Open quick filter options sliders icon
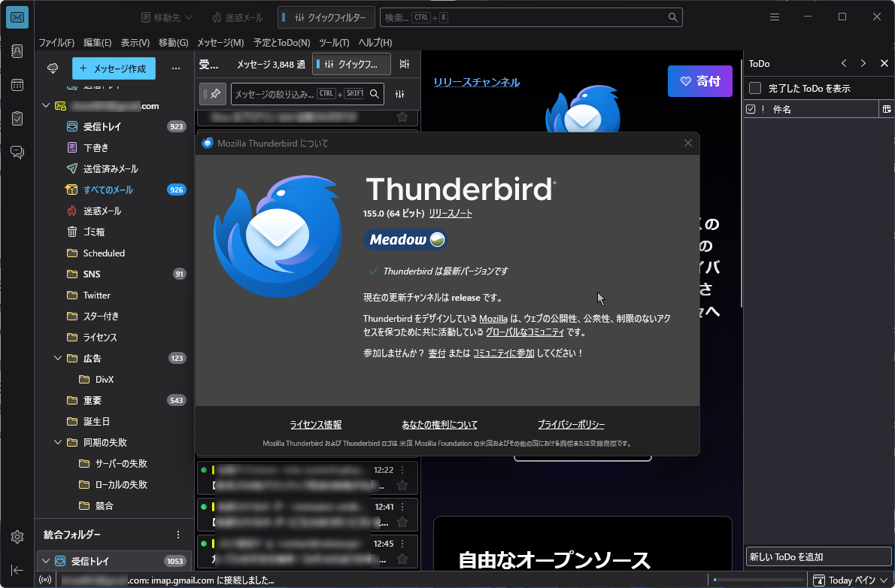This screenshot has width=895, height=588. click(399, 94)
